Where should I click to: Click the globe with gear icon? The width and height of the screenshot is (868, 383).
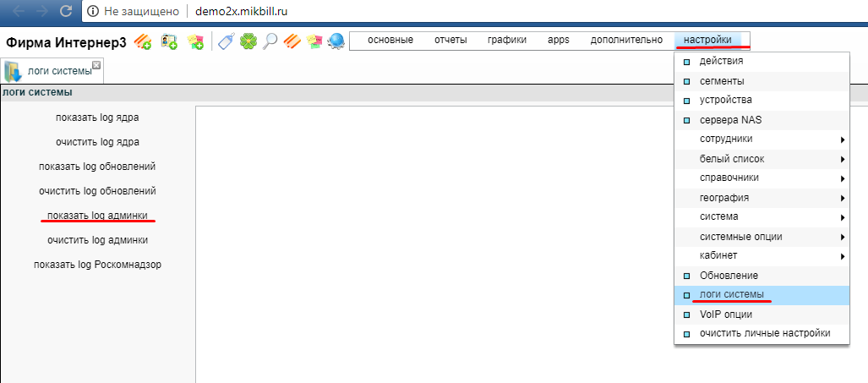pyautogui.click(x=336, y=41)
